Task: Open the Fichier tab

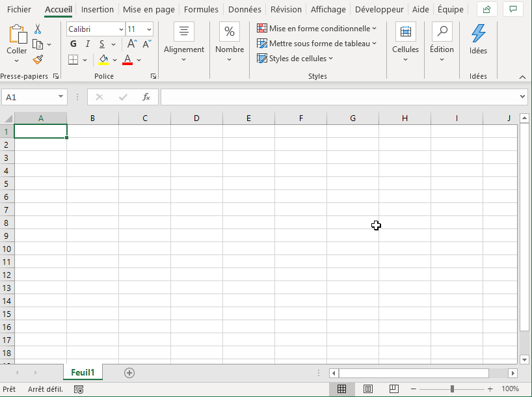Action: 19,9
